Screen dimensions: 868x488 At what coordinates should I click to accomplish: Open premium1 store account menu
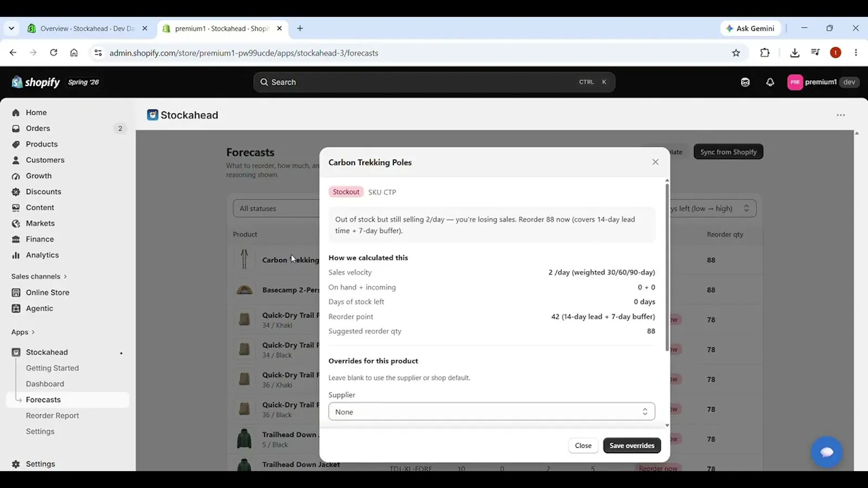click(x=823, y=82)
